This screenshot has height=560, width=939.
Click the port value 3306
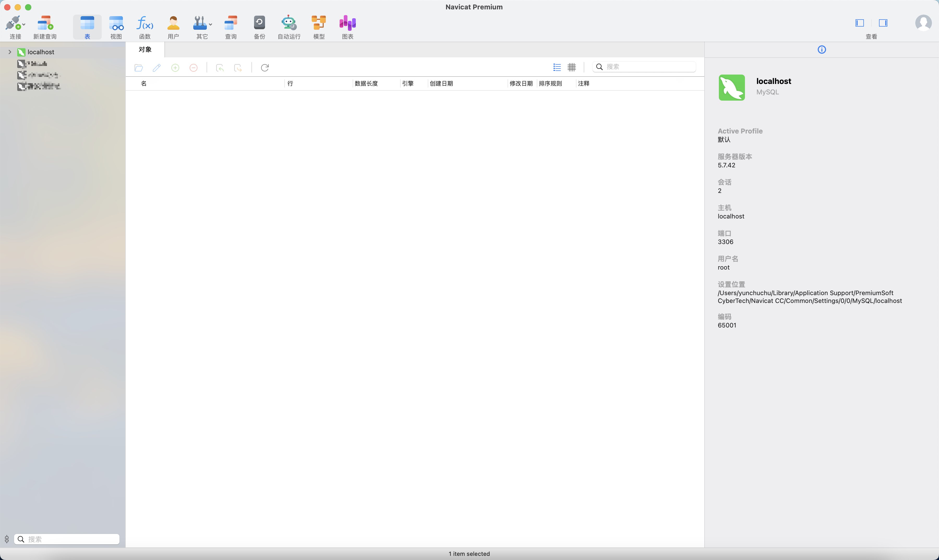tap(725, 242)
